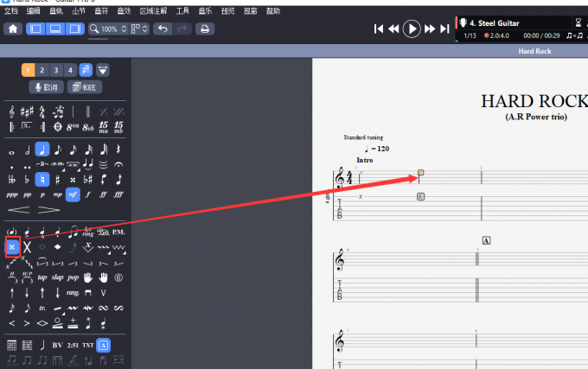Choose the slap technique icon
Screen dimensions: 588x369
click(57, 277)
